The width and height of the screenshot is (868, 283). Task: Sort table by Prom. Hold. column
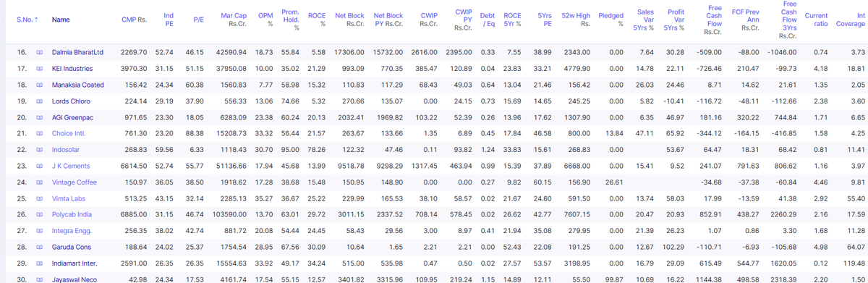tap(290, 20)
